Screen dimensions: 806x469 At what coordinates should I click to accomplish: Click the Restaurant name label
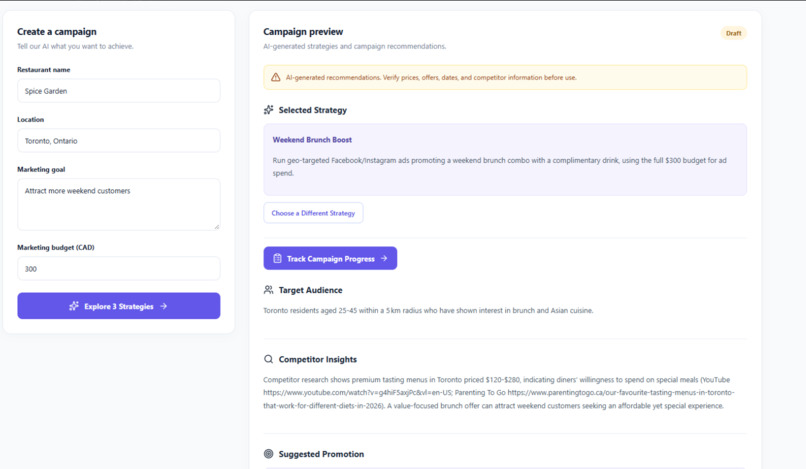(x=44, y=70)
